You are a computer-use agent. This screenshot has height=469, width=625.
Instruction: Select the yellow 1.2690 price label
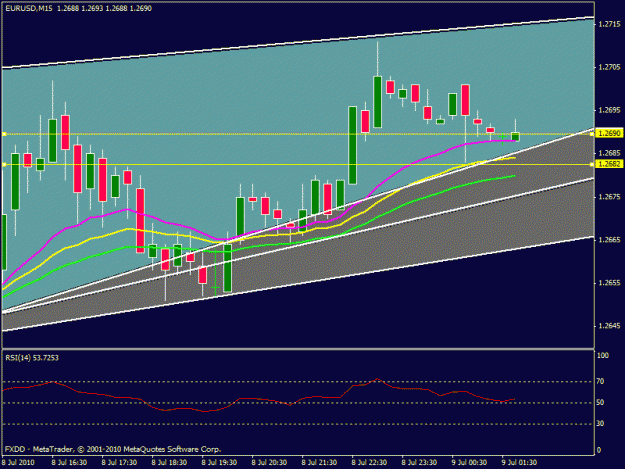[609, 133]
